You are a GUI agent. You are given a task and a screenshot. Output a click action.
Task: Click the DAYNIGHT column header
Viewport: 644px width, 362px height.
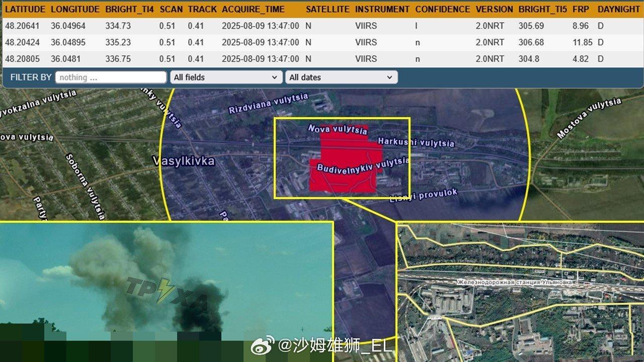point(619,9)
